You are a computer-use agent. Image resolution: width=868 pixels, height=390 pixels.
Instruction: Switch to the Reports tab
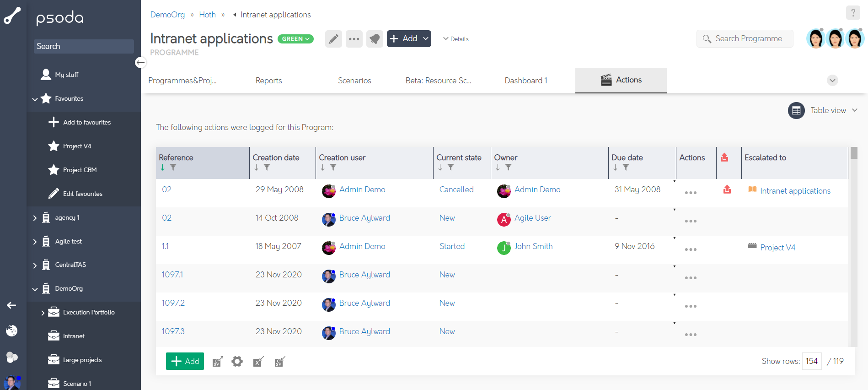268,81
